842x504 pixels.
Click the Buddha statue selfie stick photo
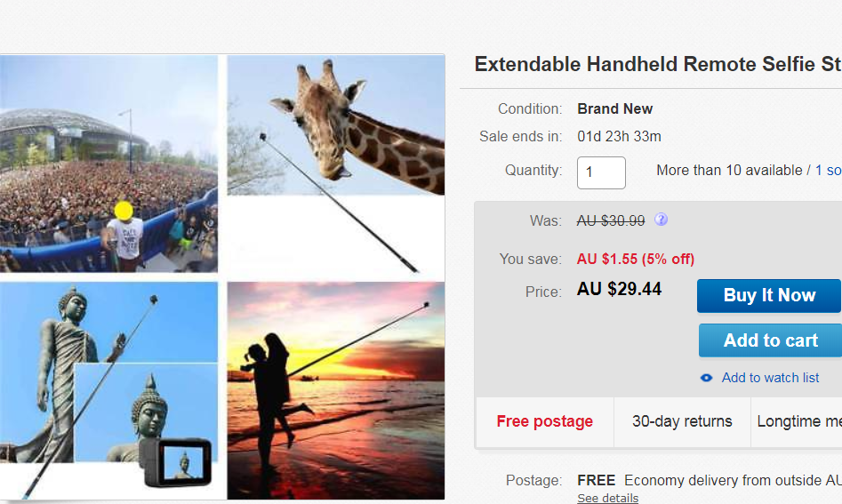tap(109, 391)
